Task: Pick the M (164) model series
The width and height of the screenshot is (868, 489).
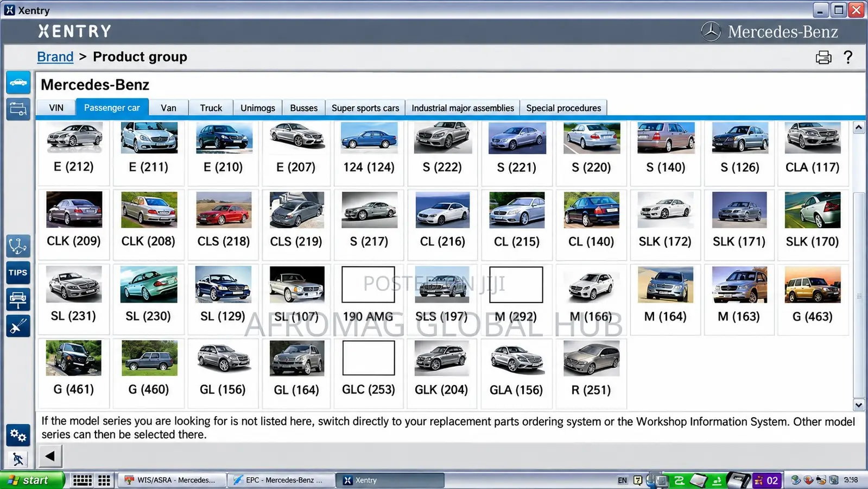Action: (x=665, y=299)
